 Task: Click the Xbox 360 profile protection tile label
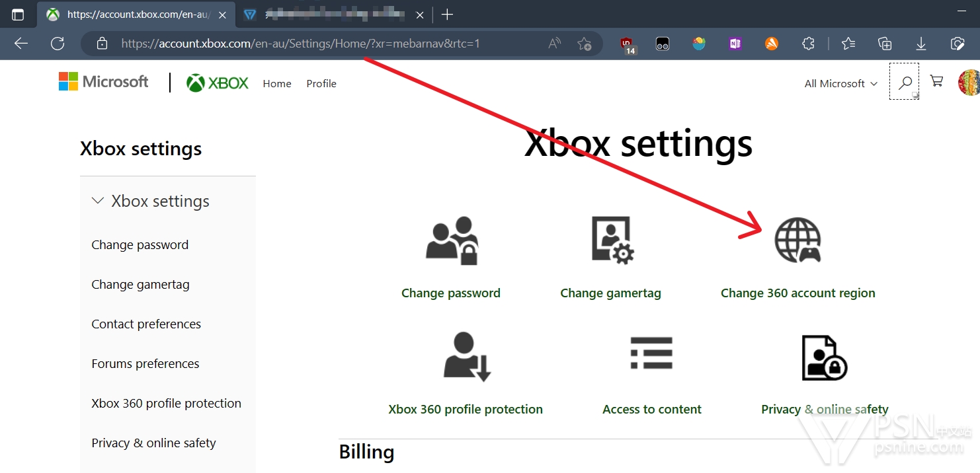[x=466, y=410]
